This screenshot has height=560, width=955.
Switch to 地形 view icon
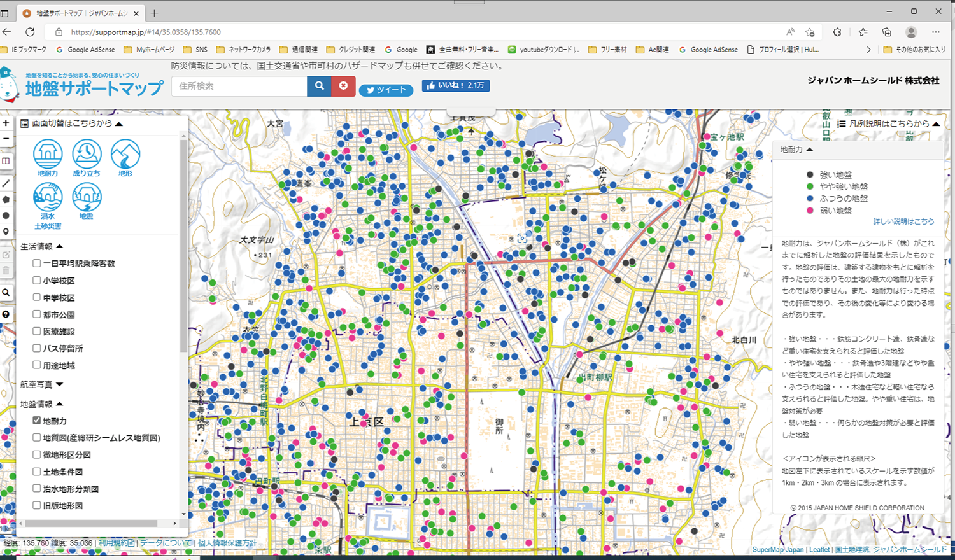pyautogui.click(x=125, y=158)
